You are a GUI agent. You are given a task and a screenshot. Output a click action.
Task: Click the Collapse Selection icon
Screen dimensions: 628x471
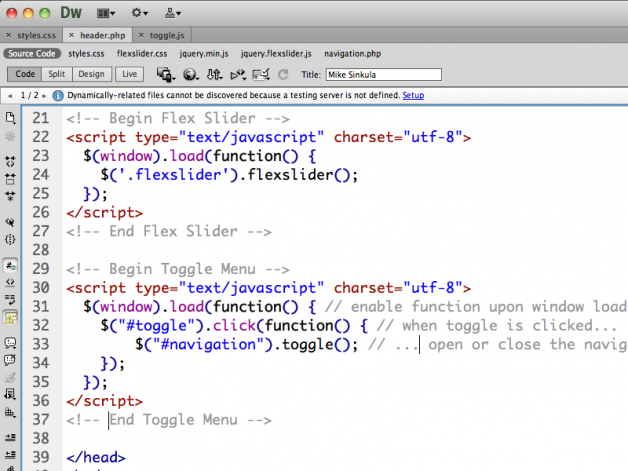point(10,179)
